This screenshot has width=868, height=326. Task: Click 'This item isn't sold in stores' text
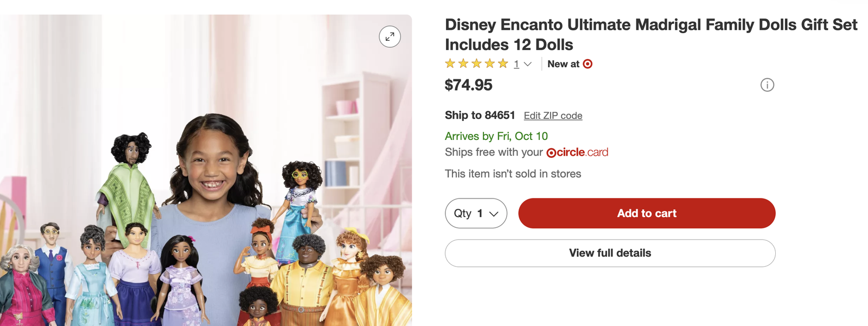click(x=513, y=174)
